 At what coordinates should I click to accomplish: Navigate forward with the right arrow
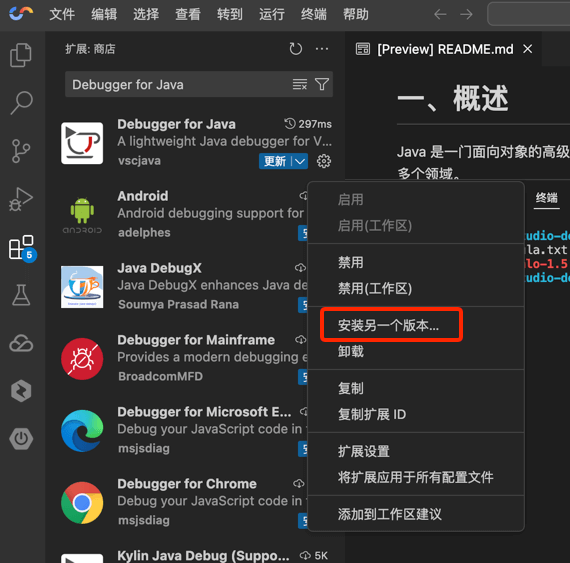tap(466, 15)
